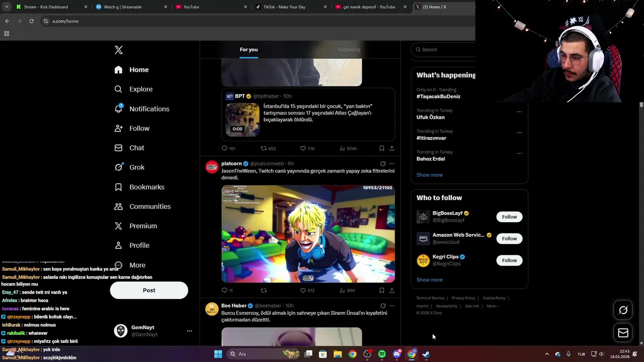Close the Streamable browser tab

point(166,7)
